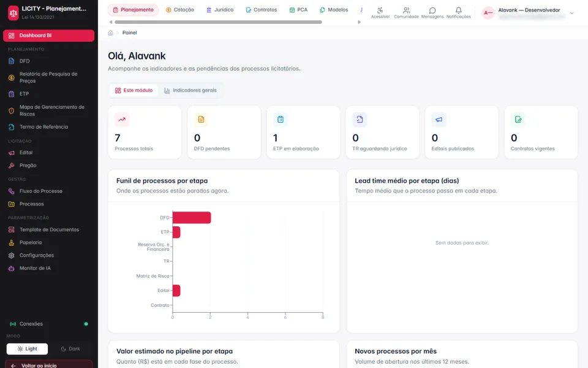Click the Edital bar in funnel chart

click(176, 290)
